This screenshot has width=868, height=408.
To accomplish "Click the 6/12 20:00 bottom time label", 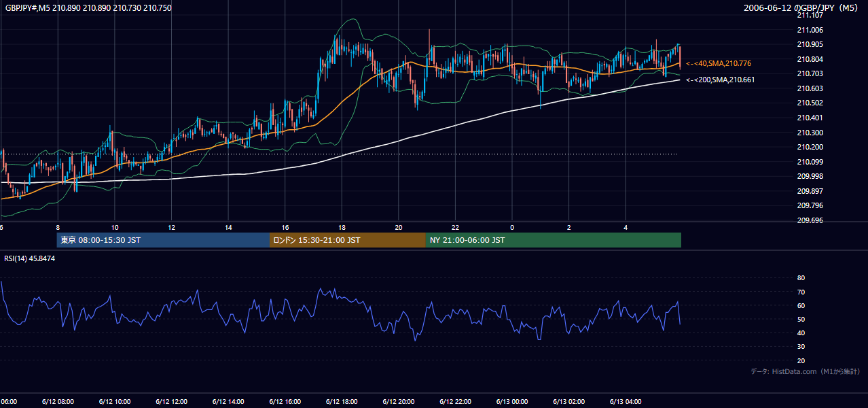I will pos(399,401).
